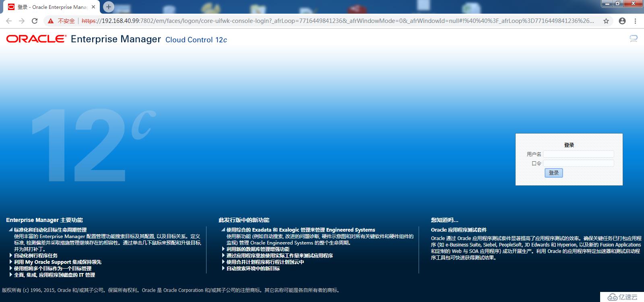Click Enterprise Manager 主要功能 heading
This screenshot has width=644, height=302.
tap(44, 220)
